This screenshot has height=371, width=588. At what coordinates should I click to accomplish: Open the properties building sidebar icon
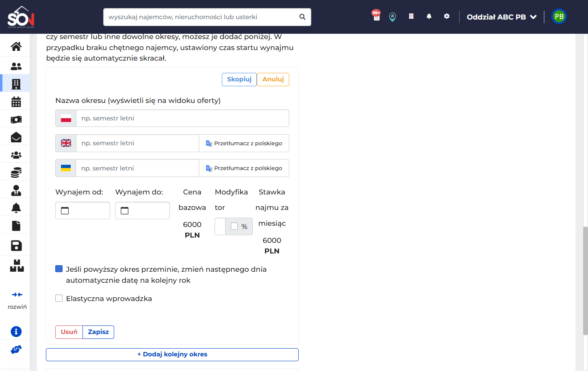pyautogui.click(x=16, y=84)
